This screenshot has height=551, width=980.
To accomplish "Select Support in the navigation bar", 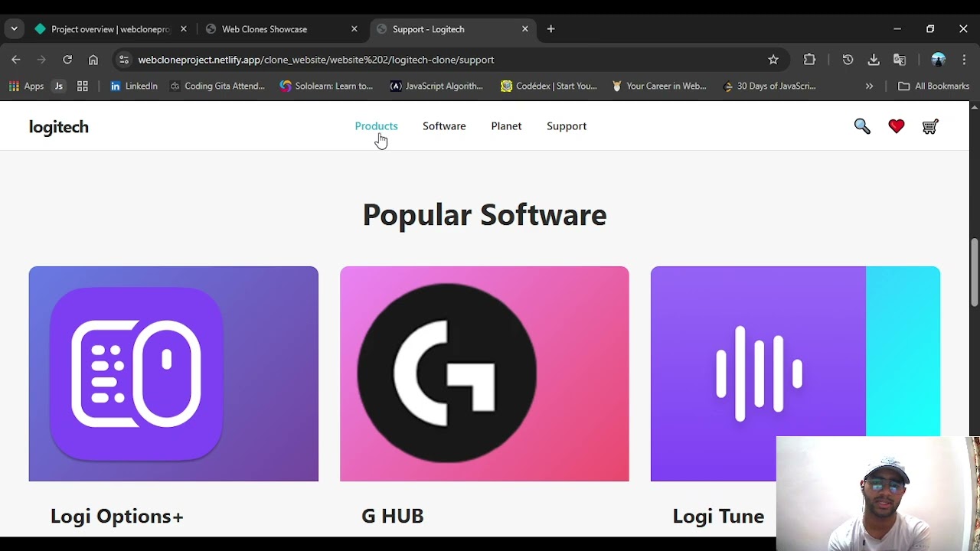I will tap(567, 126).
